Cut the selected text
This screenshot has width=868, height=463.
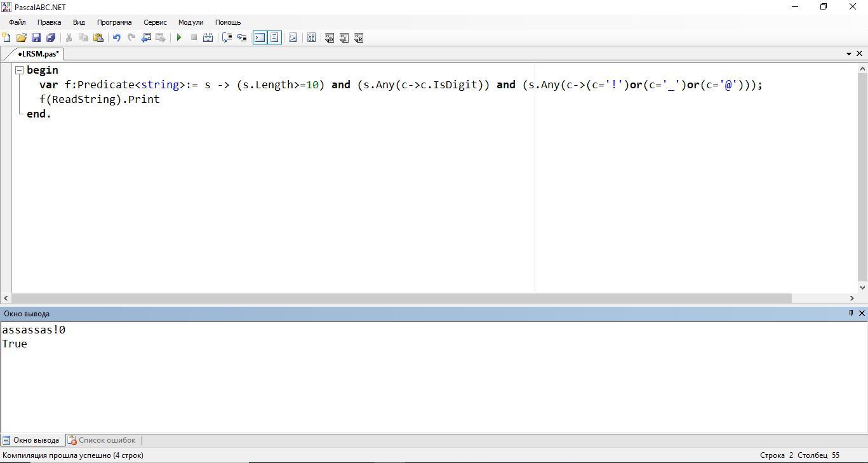pos(69,38)
